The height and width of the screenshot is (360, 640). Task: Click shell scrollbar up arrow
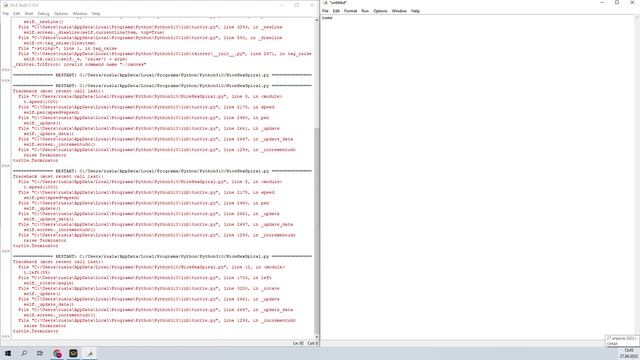(x=316, y=20)
